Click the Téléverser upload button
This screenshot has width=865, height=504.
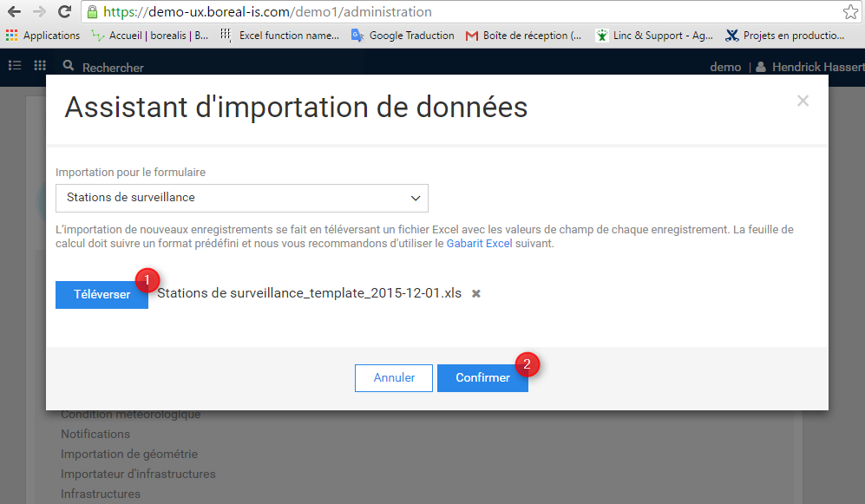point(102,294)
